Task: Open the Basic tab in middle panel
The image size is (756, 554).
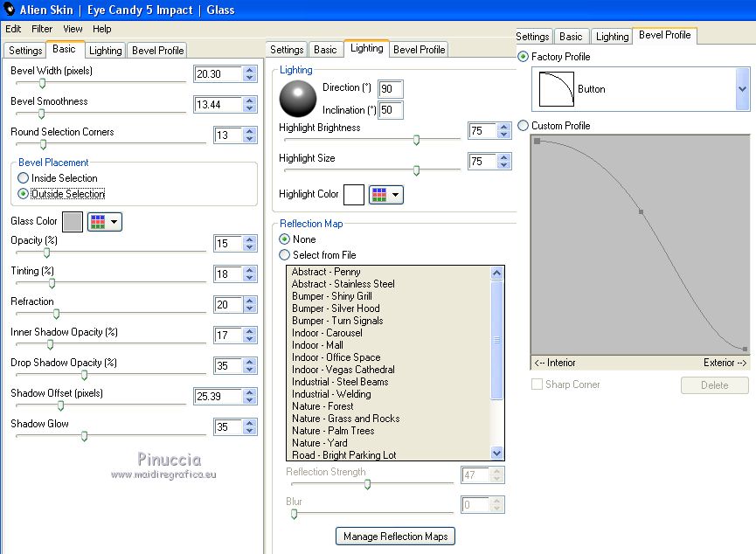Action: [325, 50]
